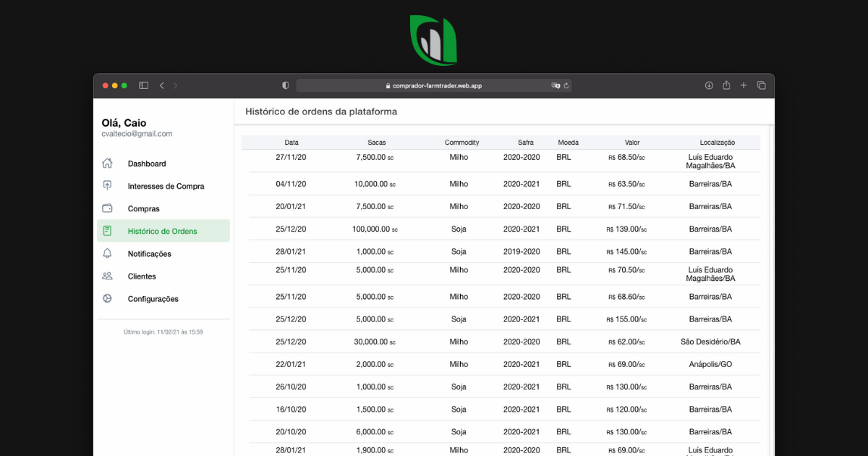This screenshot has width=868, height=456.
Task: Open the Dashboard menu entry
Action: [x=148, y=164]
